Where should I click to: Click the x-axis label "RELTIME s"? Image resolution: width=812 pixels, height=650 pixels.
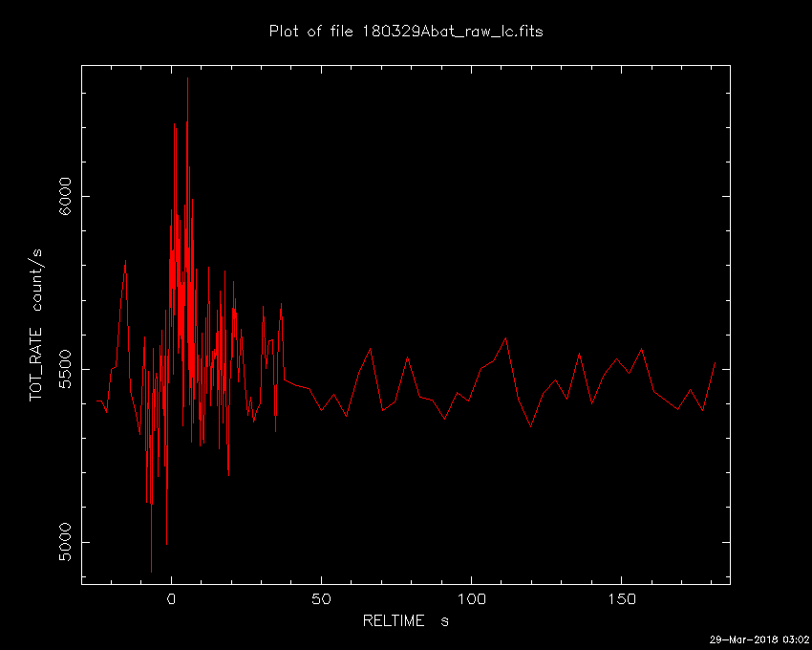pyautogui.click(x=405, y=620)
